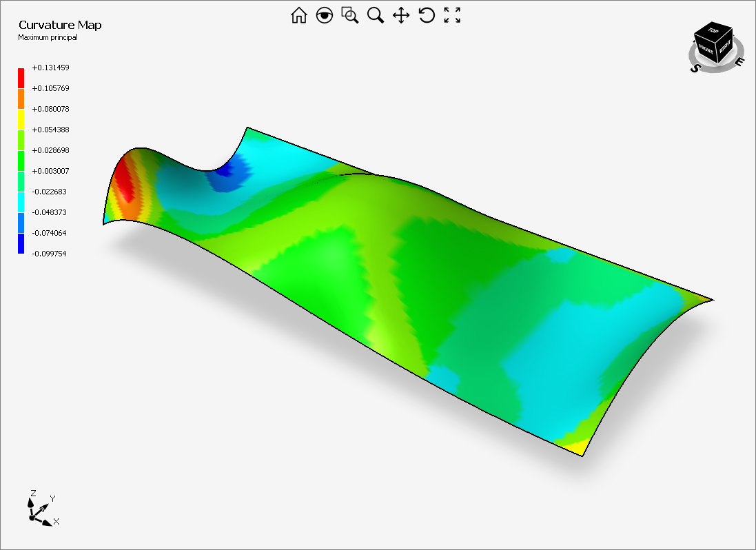
Task: Select the Zoom Window tool
Action: (350, 15)
